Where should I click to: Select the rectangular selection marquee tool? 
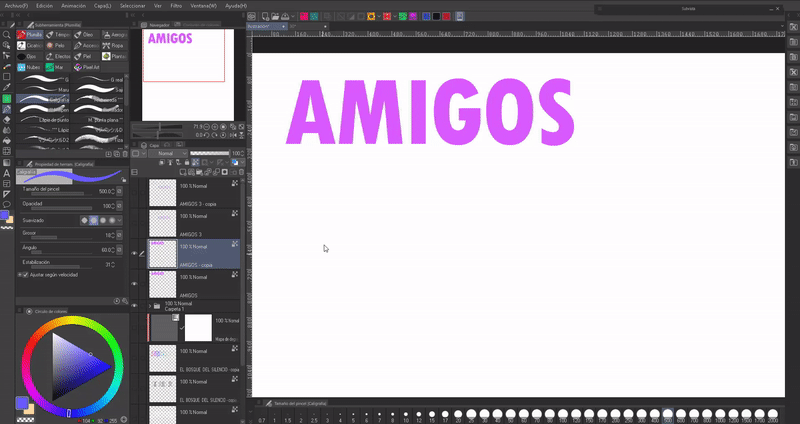tap(7, 77)
